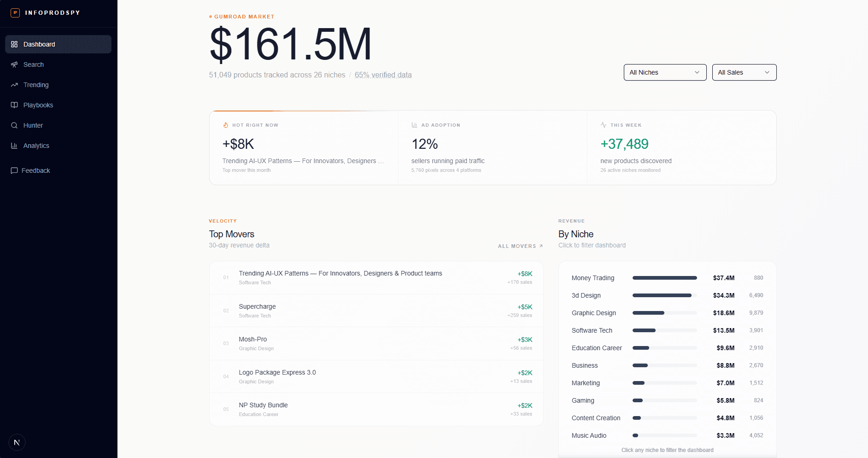Click the Graphic Design revenue bar
The height and width of the screenshot is (458, 868).
tap(665, 313)
